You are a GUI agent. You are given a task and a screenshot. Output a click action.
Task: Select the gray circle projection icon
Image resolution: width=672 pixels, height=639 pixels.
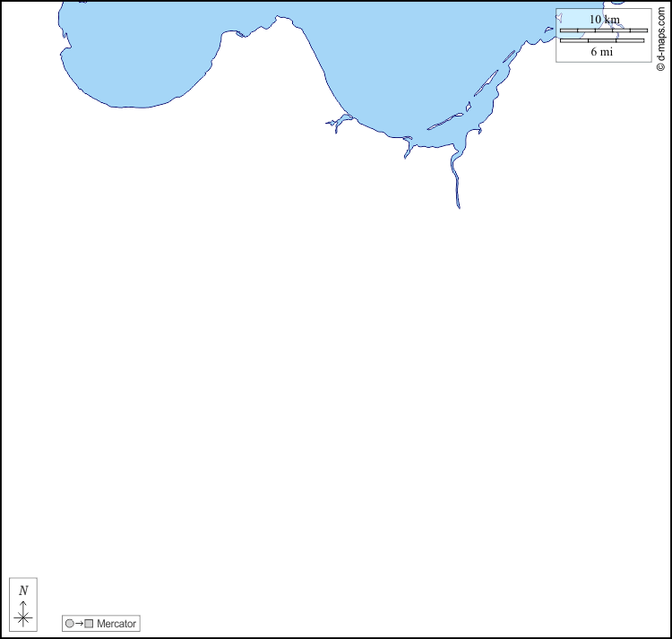tap(69, 623)
